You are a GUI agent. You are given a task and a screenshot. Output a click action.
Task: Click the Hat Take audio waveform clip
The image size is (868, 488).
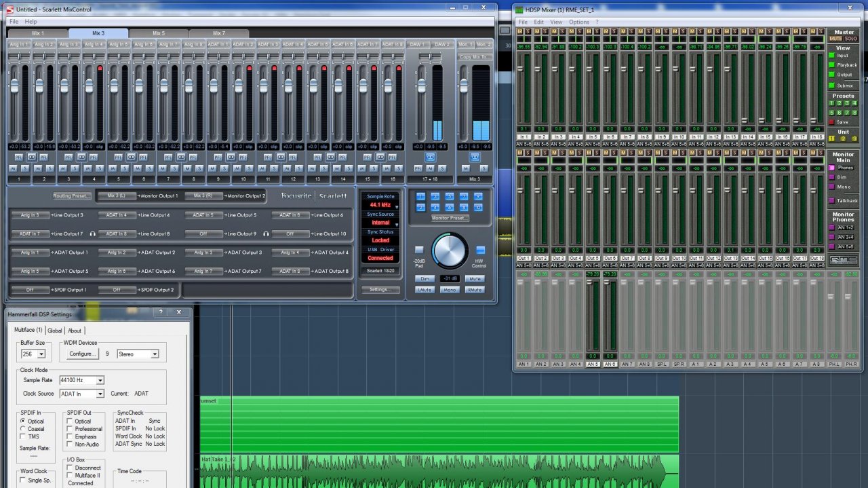[439, 470]
